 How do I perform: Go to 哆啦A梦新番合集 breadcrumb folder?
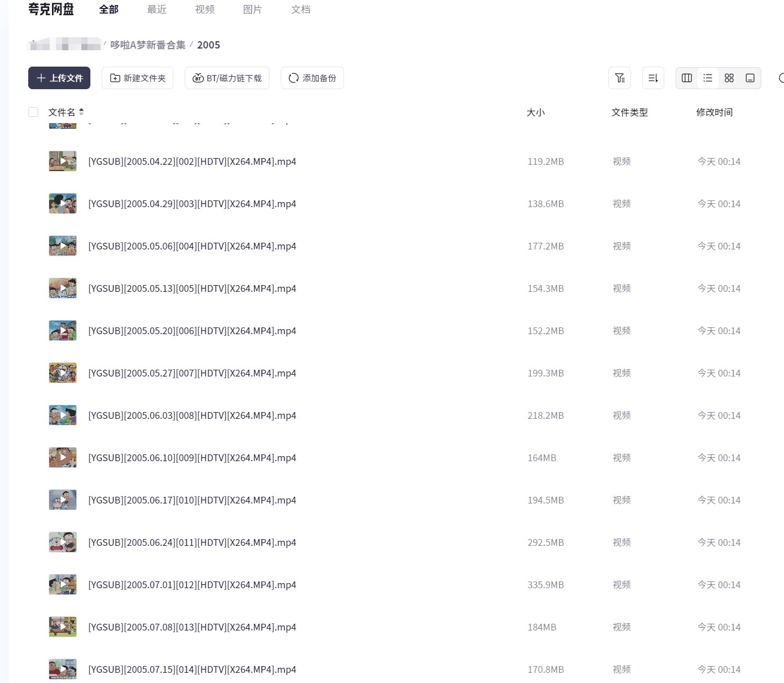pyautogui.click(x=148, y=45)
